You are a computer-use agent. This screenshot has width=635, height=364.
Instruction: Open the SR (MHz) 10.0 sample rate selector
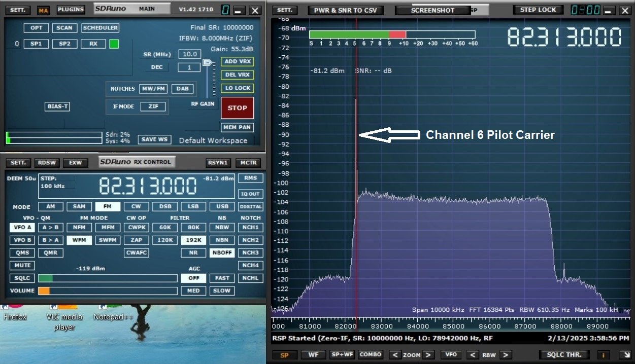pyautogui.click(x=189, y=54)
